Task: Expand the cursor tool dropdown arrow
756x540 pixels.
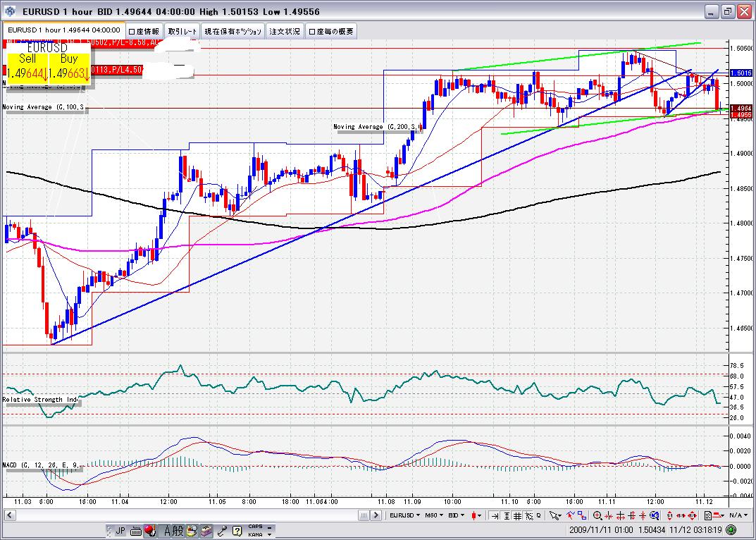Action: click(x=559, y=516)
